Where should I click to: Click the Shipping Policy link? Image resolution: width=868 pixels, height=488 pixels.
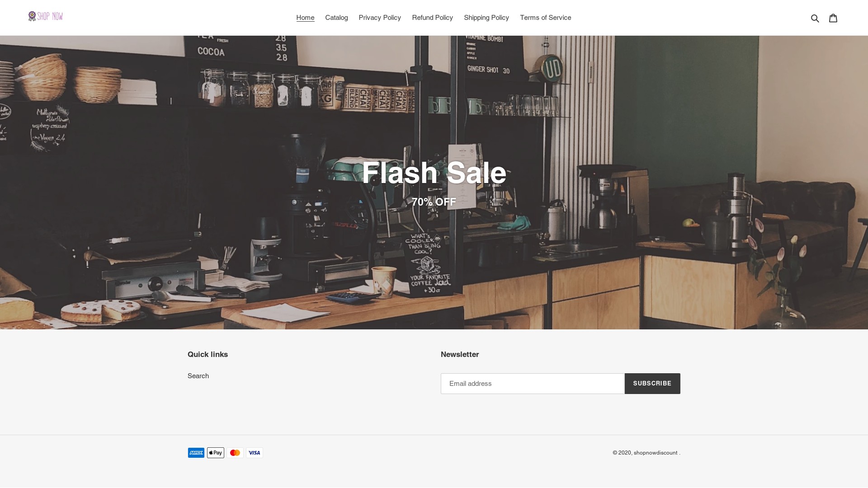pos(486,17)
